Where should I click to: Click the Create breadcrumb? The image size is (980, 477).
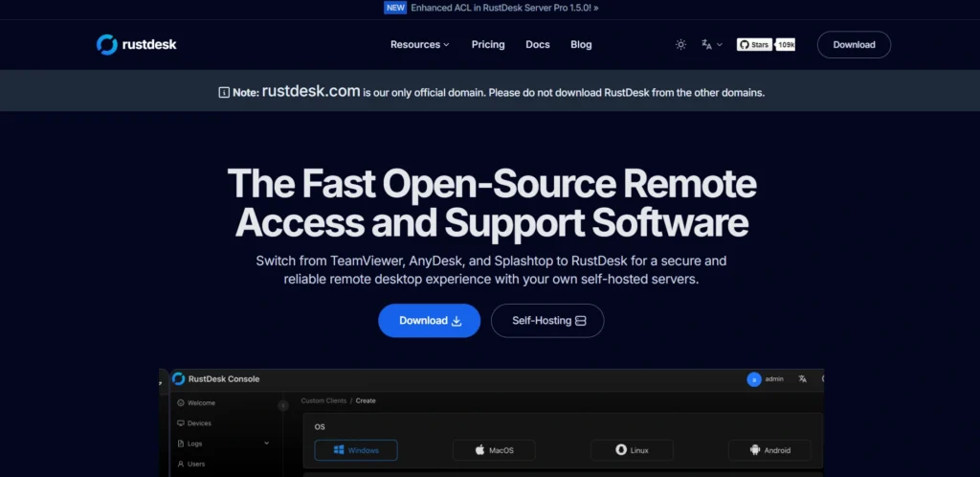(366, 400)
